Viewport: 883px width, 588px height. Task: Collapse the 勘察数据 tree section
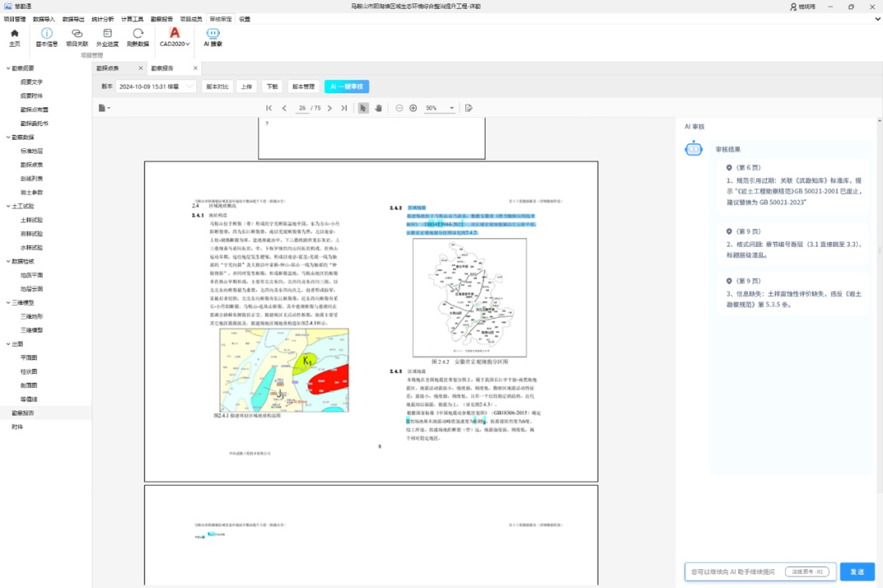point(8,137)
